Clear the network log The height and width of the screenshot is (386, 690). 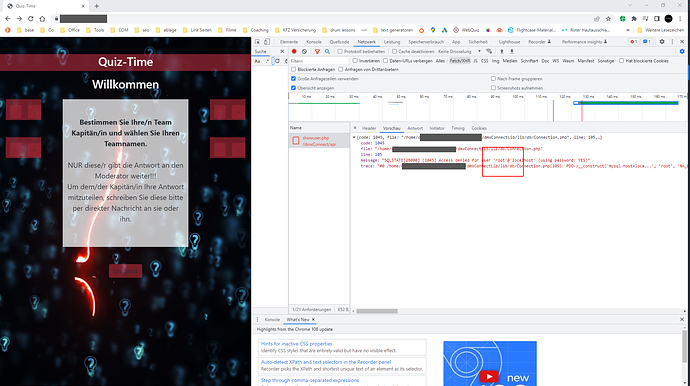click(x=304, y=51)
